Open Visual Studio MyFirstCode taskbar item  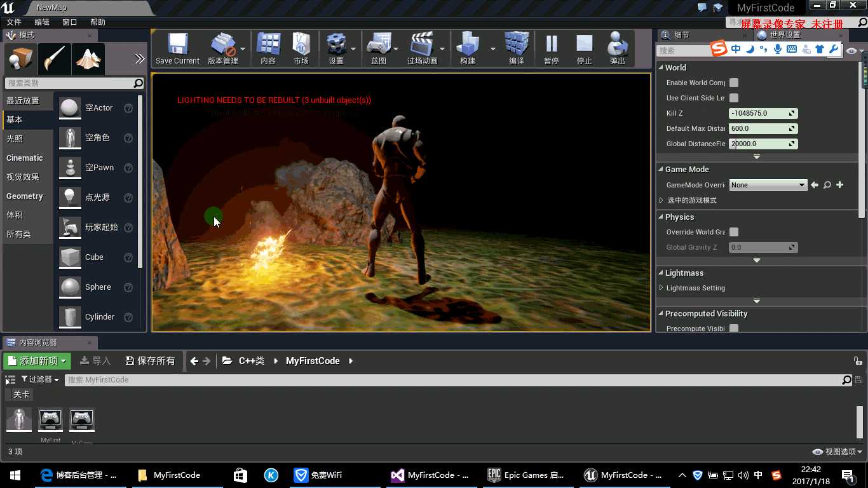click(x=430, y=475)
